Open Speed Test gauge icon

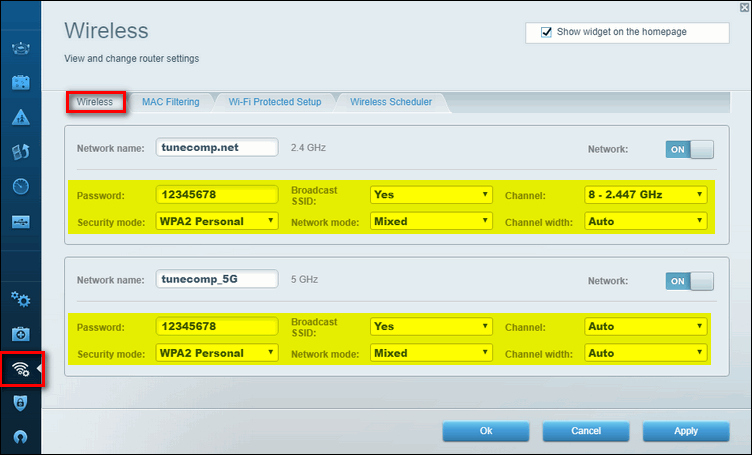point(20,187)
